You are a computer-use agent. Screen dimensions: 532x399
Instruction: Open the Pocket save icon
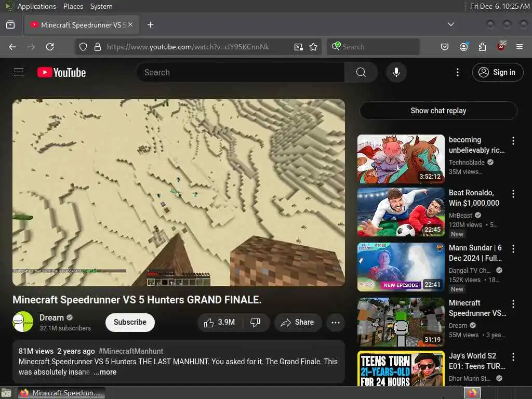point(445,47)
